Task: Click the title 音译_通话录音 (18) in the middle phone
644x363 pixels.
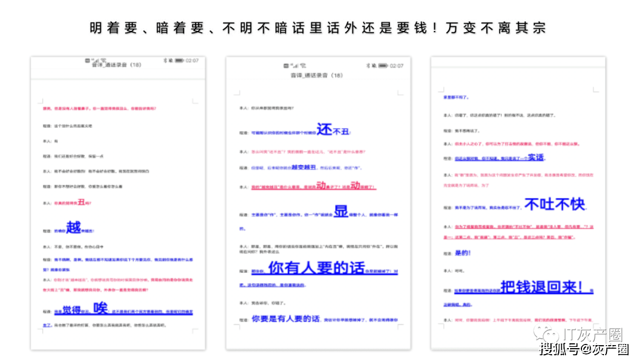Action: pos(317,75)
